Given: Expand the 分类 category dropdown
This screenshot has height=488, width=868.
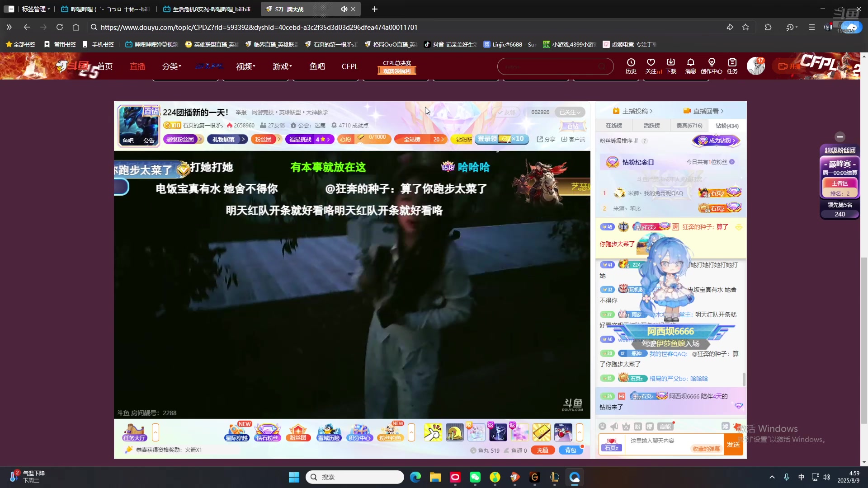Looking at the screenshot, I should tap(171, 66).
